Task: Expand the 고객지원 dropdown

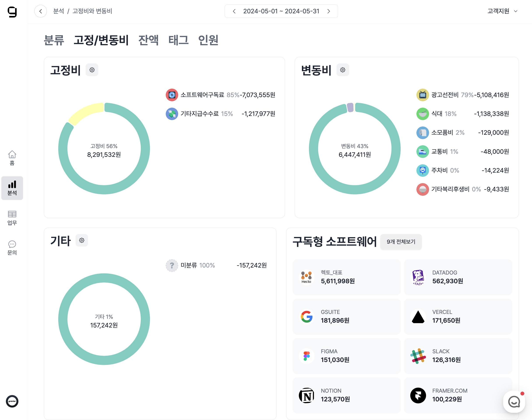Action: (x=502, y=11)
